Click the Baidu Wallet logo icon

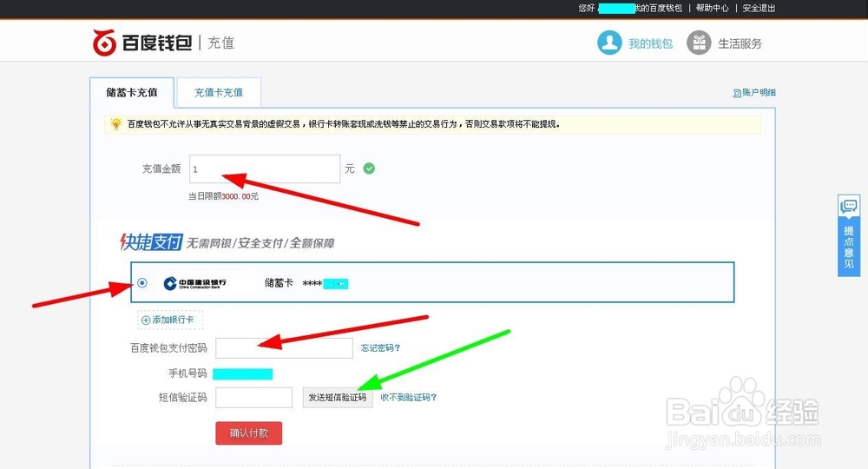coord(104,43)
